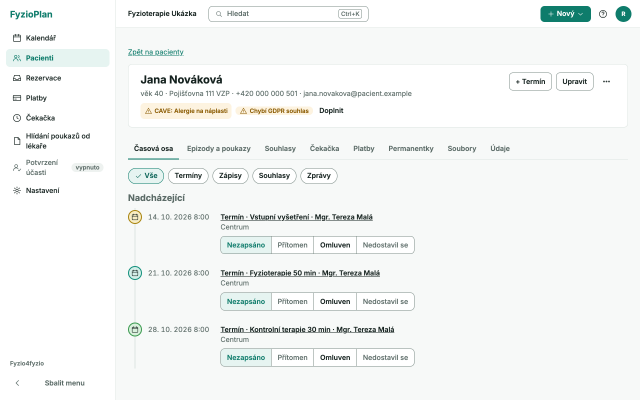Toggle the Zprávy filter chip

click(x=319, y=176)
